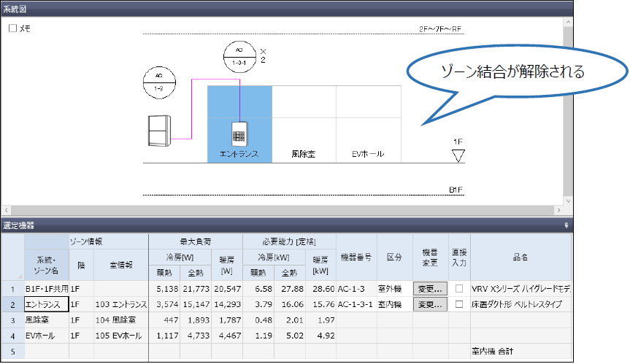Select the indoor unit symbol in エントランス zone

[x=240, y=133]
